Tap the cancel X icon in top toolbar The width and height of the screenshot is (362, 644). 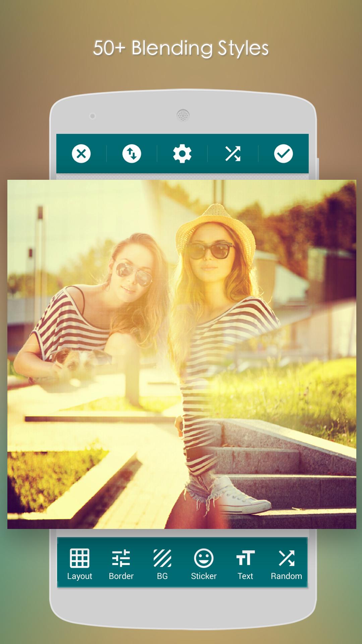tap(81, 154)
